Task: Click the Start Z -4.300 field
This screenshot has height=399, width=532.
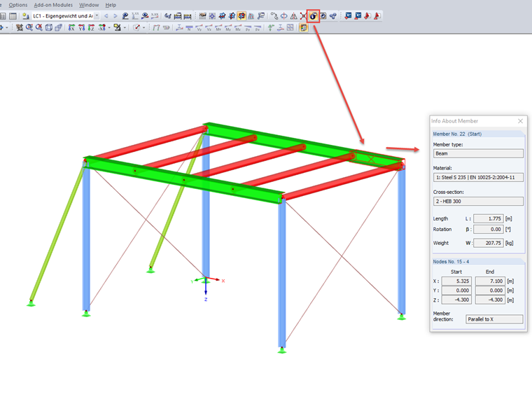Action: (456, 300)
